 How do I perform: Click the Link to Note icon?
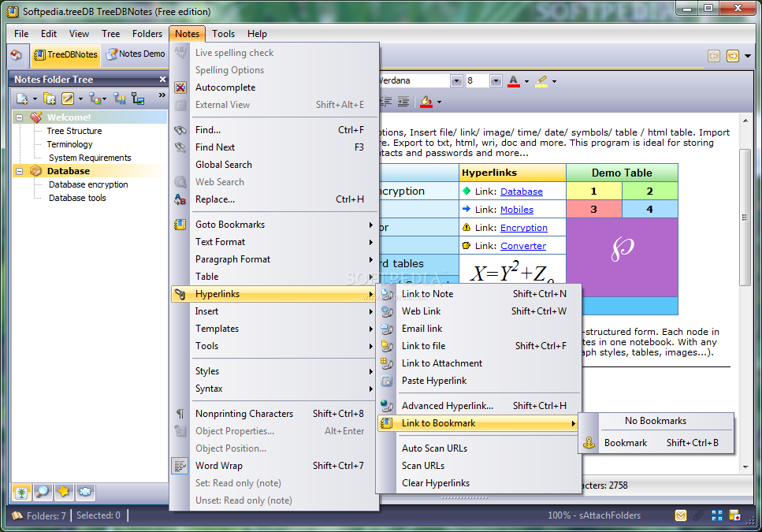pos(387,294)
